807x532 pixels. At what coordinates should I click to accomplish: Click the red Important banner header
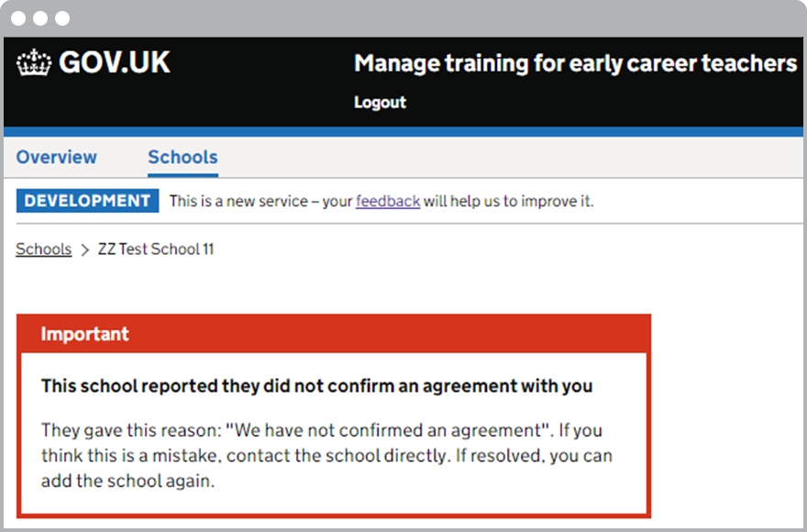click(333, 334)
